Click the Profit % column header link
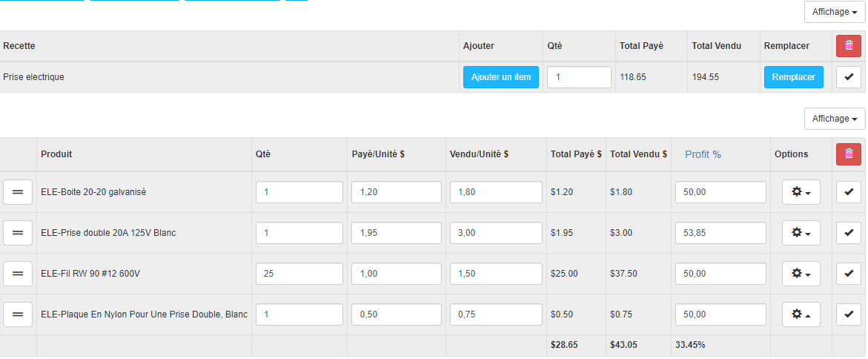The width and height of the screenshot is (868, 359). click(x=703, y=154)
